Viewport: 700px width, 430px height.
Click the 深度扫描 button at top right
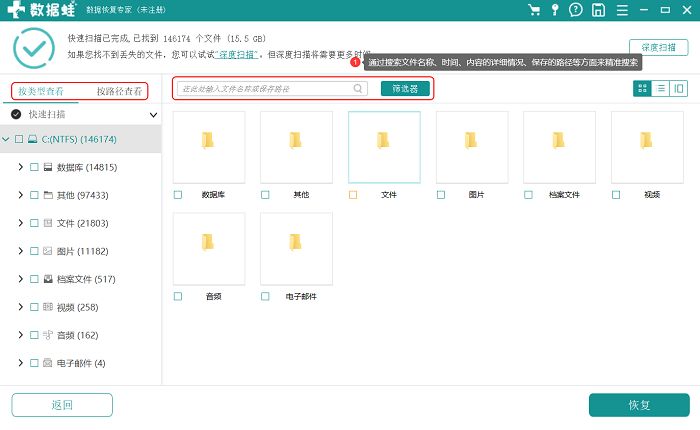point(658,47)
